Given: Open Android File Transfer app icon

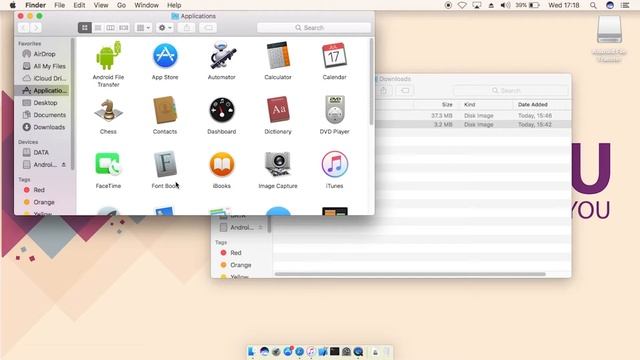Looking at the screenshot, I should point(108,56).
